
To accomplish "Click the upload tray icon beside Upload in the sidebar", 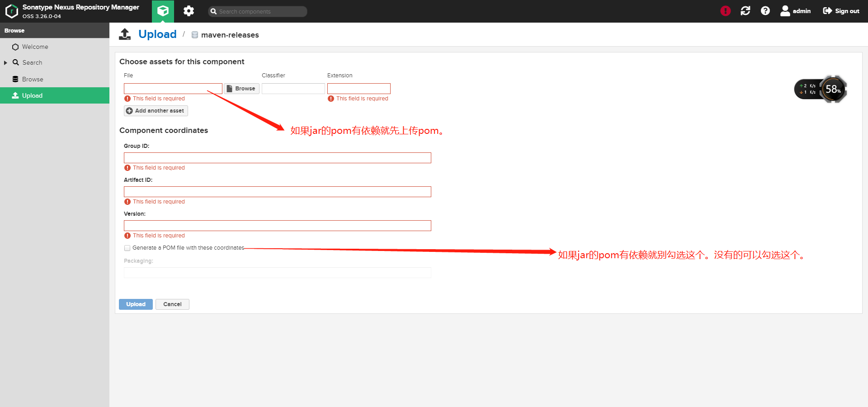I will 15,95.
